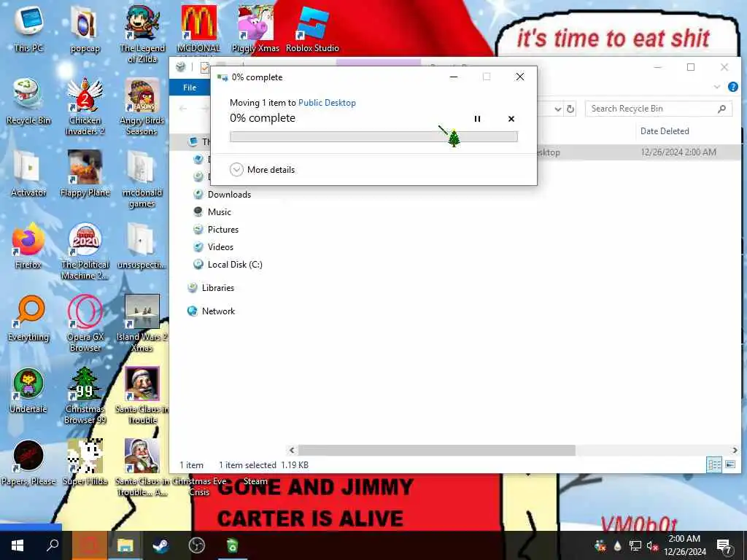This screenshot has width=747, height=560.
Task: Click the Recycle Bin search magnifier
Action: click(721, 109)
